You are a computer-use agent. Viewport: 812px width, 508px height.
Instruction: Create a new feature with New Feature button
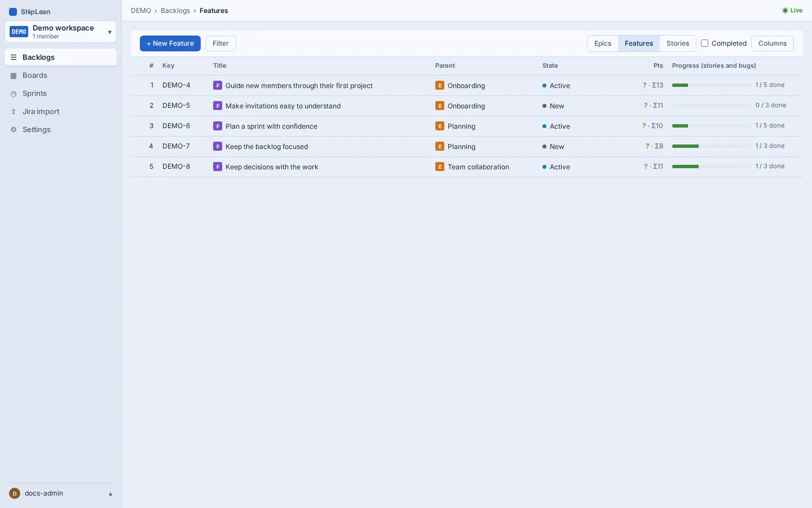tap(170, 43)
